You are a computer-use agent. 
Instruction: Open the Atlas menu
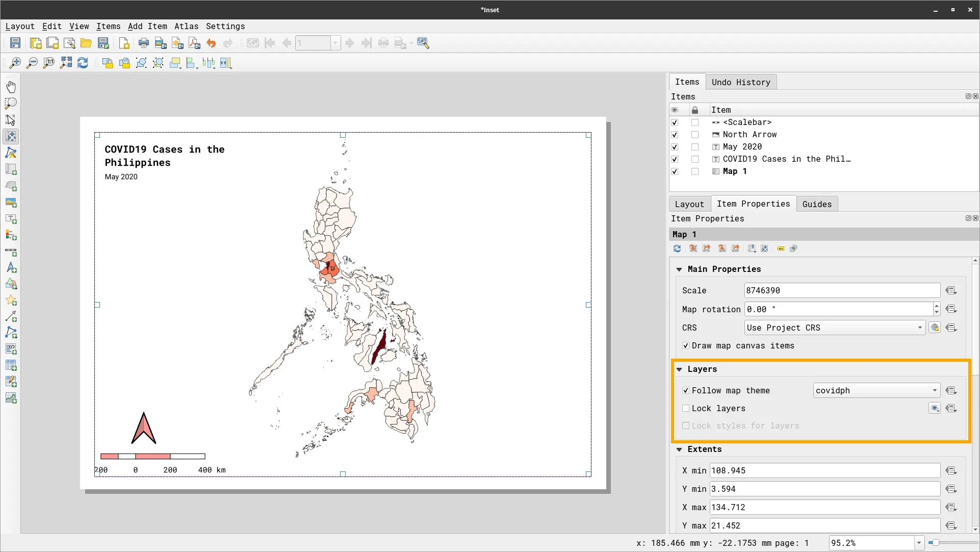point(186,27)
